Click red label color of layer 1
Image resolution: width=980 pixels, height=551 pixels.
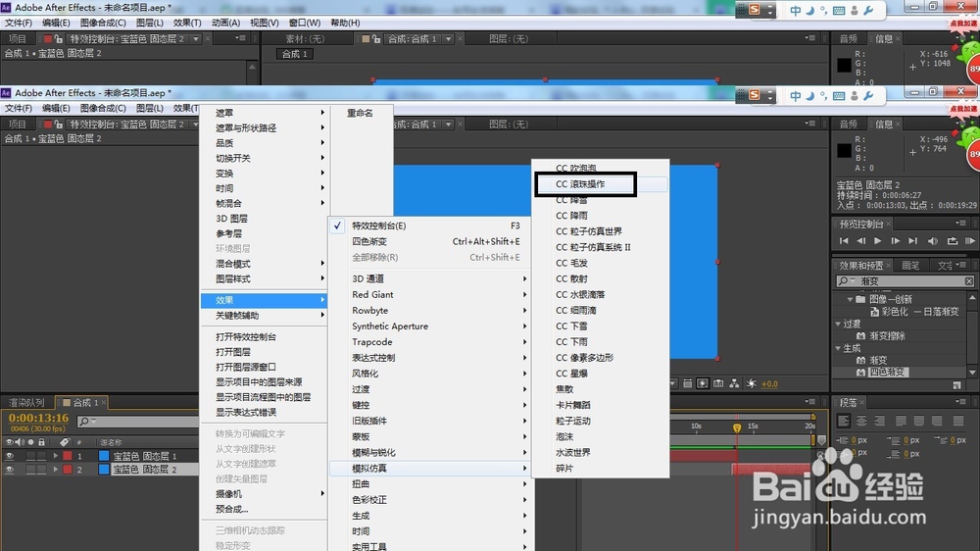(x=68, y=456)
